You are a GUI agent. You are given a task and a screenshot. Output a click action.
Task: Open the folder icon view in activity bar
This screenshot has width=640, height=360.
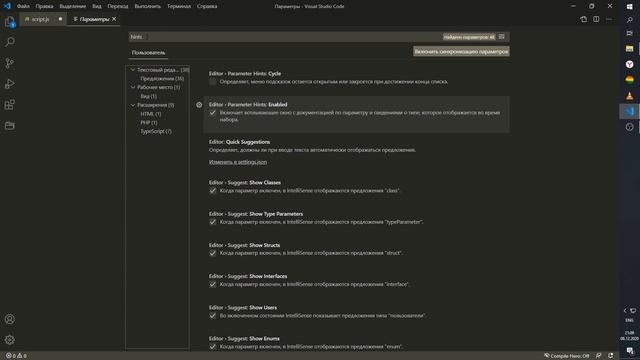pos(10,125)
